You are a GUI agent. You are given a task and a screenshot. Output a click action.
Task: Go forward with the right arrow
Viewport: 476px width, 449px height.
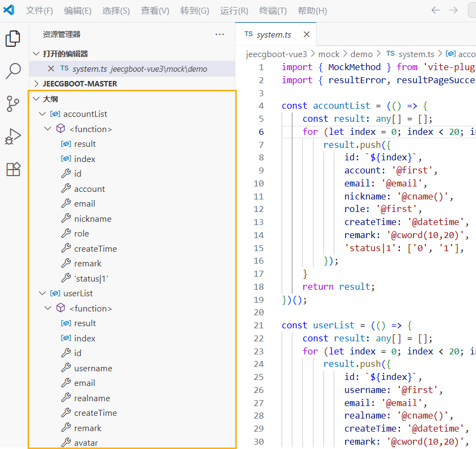(x=454, y=10)
